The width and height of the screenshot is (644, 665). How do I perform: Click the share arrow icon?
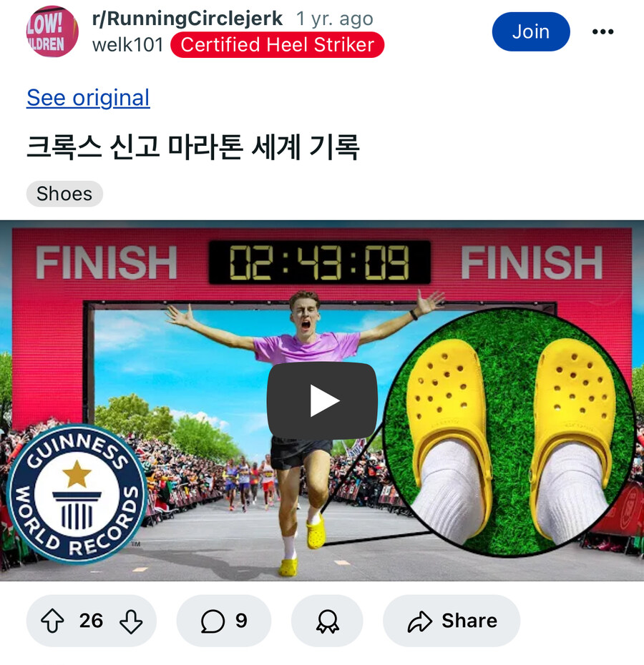click(420, 622)
